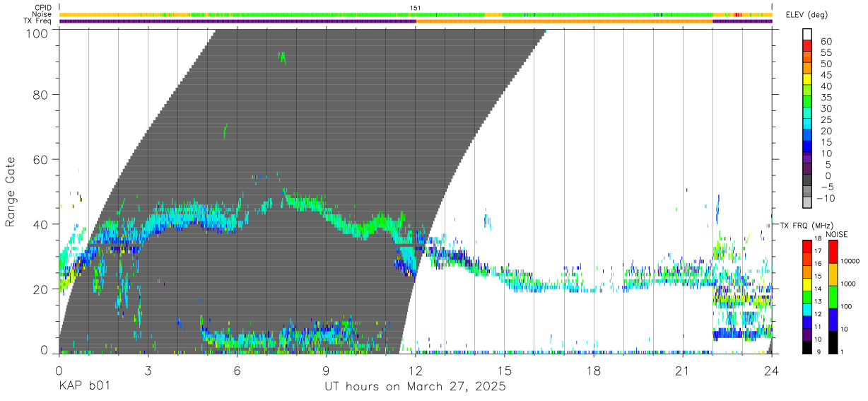The width and height of the screenshot is (868, 401).
Task: Click the 18 tick on UT hours axis
Action: click(594, 370)
